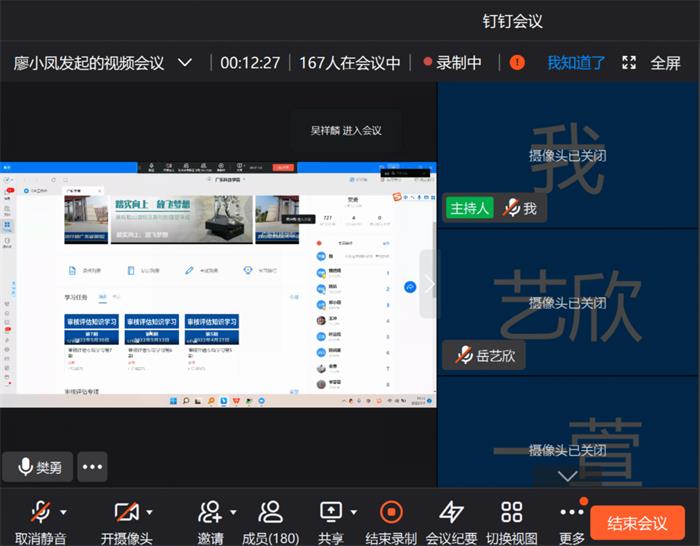The width and height of the screenshot is (700, 546).
Task: Open the dropdown arrow beside 共享
Action: (x=354, y=512)
